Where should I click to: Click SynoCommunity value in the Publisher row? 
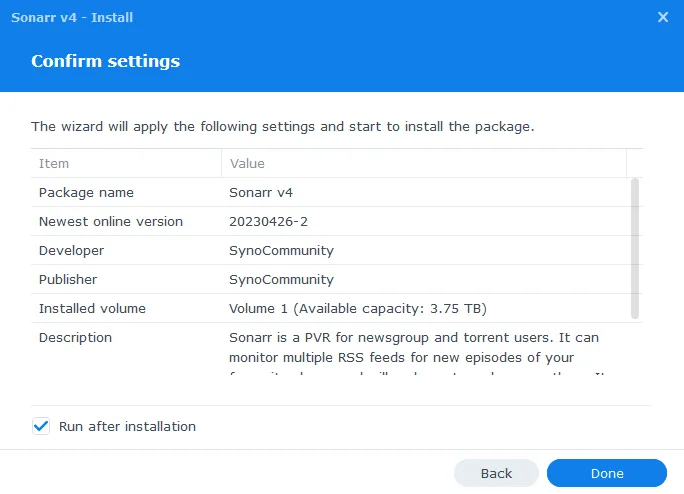(281, 279)
